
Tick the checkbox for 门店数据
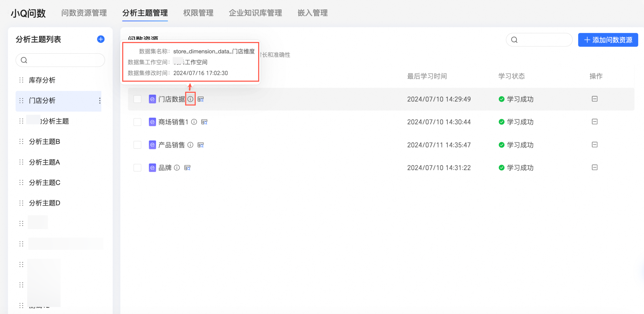point(137,99)
